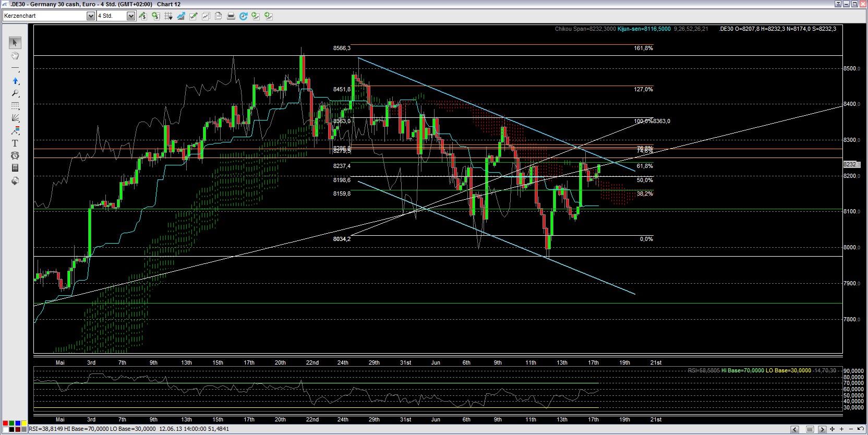The height and width of the screenshot is (435, 868).
Task: Open the alarm clock price alert tool
Action: pos(15,155)
